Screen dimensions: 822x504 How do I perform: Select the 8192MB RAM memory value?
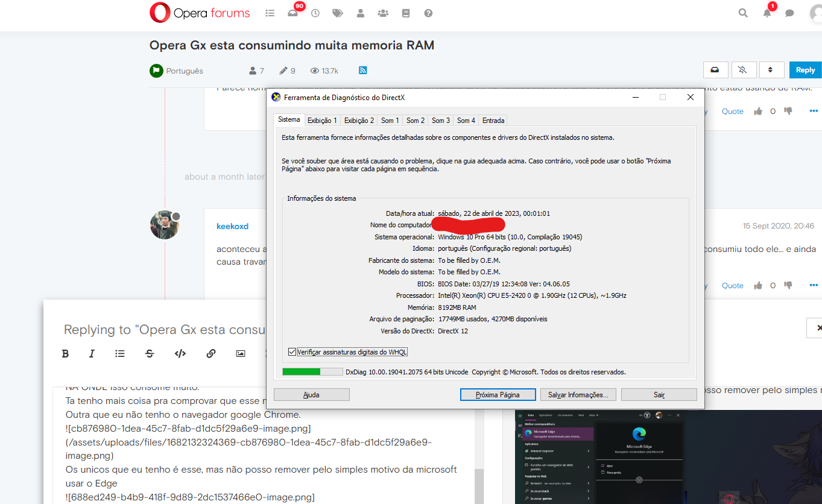[x=457, y=307]
